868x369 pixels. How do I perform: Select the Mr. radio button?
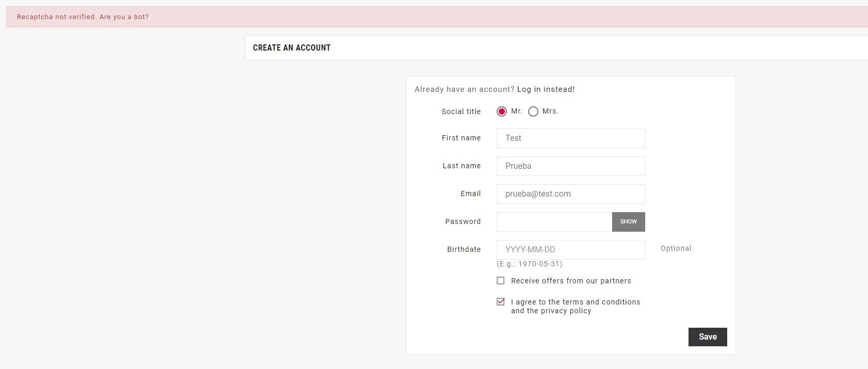point(501,111)
